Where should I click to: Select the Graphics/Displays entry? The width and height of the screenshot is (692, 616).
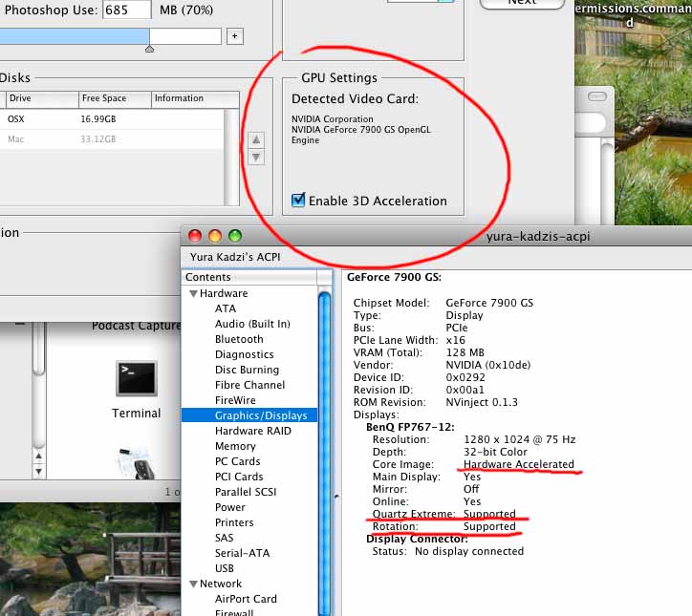point(249,415)
